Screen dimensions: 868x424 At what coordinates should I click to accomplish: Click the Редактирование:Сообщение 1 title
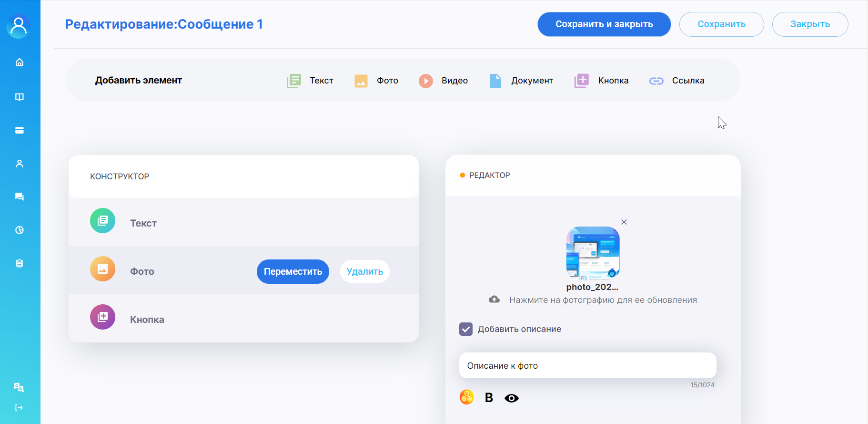pos(164,24)
